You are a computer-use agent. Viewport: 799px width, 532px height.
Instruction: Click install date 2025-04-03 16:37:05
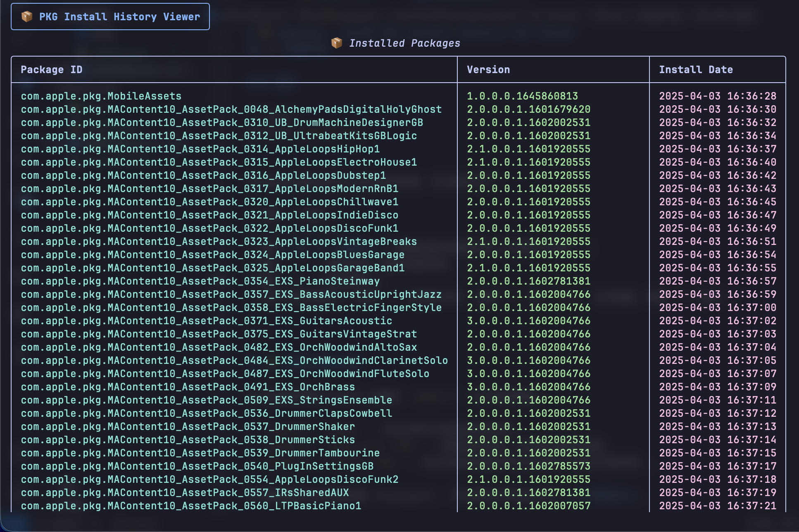[718, 360]
